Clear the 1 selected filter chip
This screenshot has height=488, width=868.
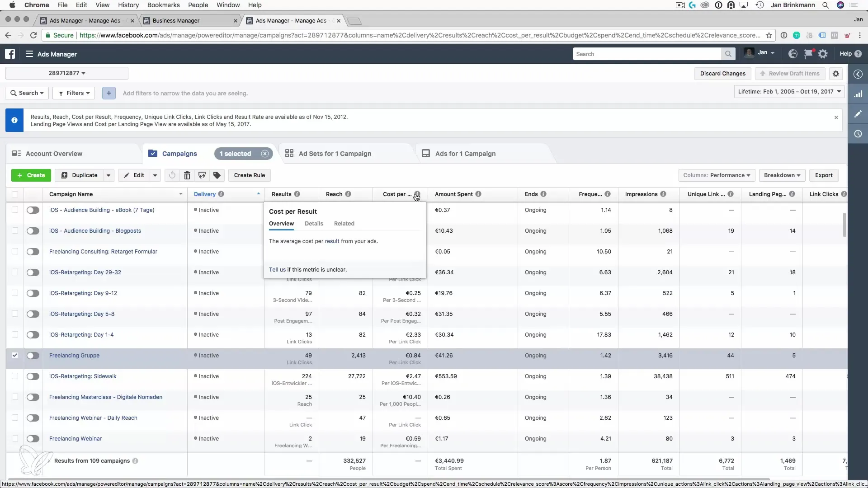coord(265,154)
